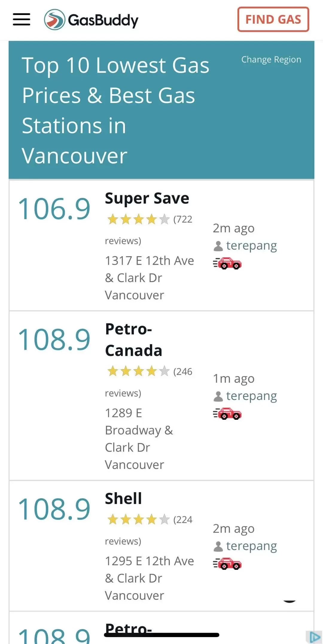
Task: Open the Change Region link
Action: pos(271,59)
